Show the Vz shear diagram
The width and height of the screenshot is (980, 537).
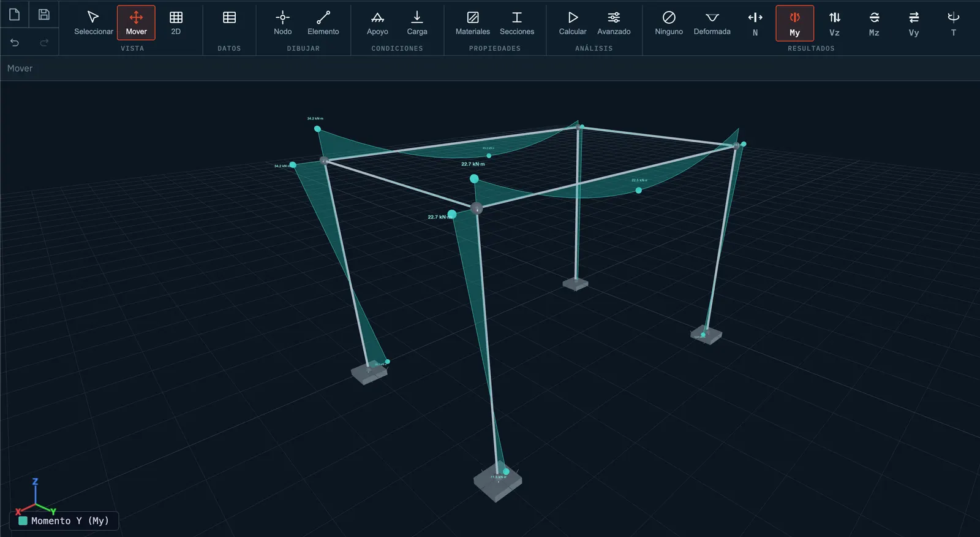tap(834, 23)
